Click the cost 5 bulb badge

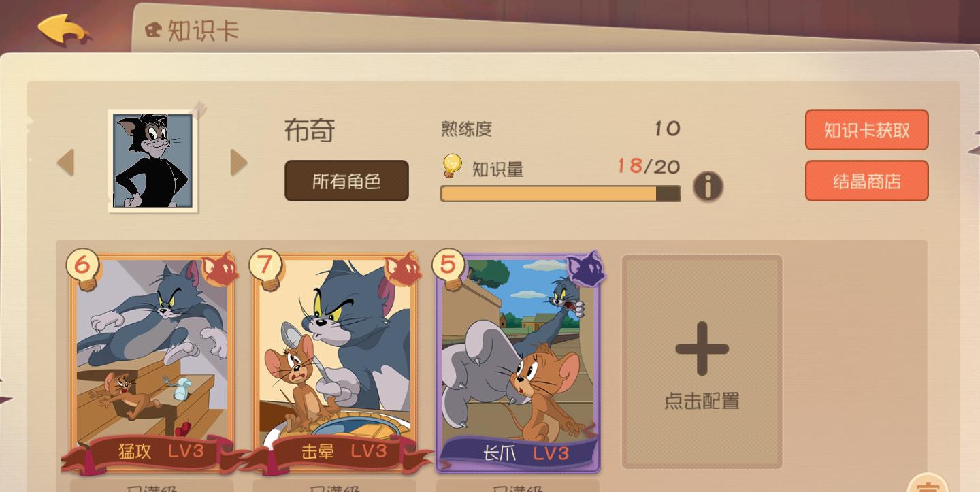tap(448, 267)
